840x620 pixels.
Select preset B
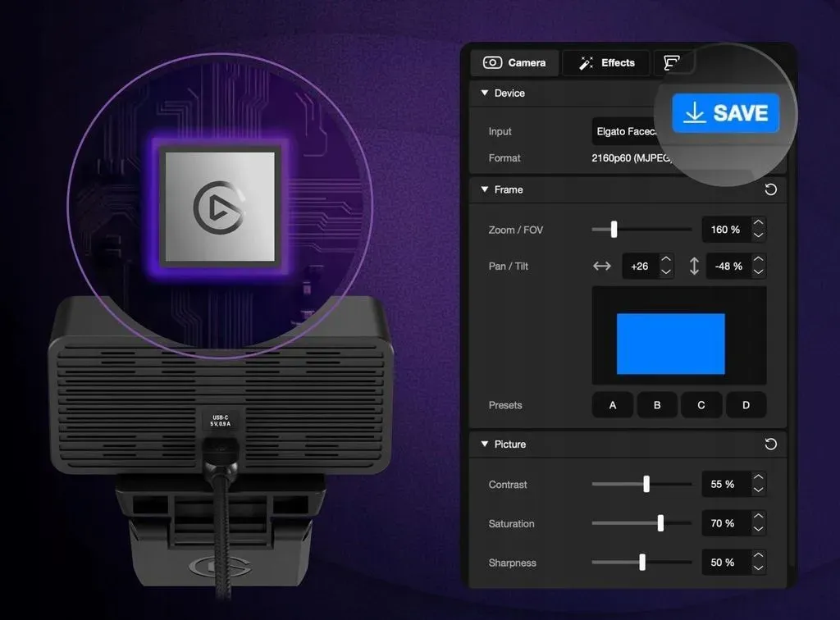pos(657,405)
